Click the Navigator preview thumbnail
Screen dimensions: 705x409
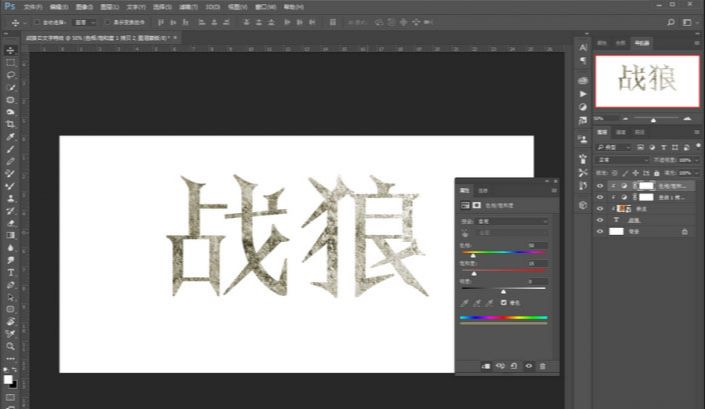[x=647, y=81]
